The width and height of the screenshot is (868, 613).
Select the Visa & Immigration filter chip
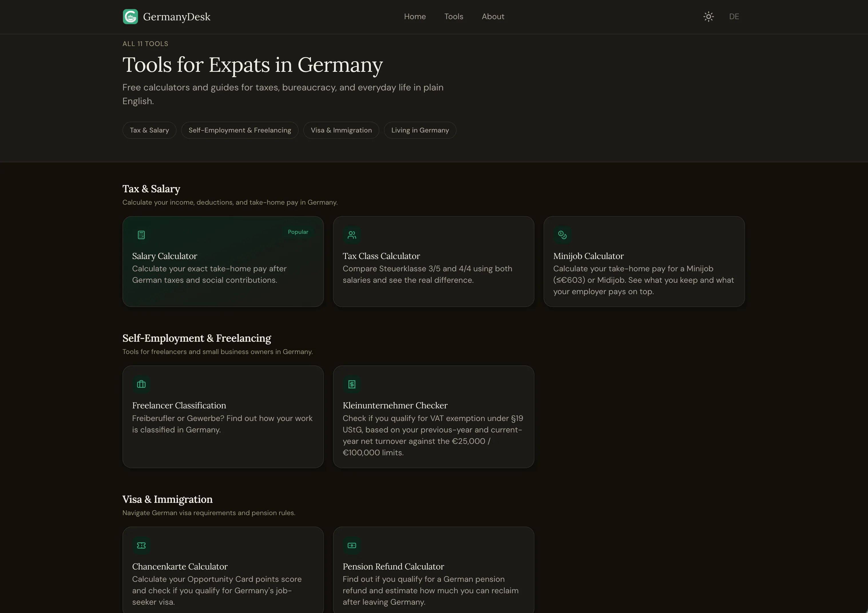(x=341, y=130)
